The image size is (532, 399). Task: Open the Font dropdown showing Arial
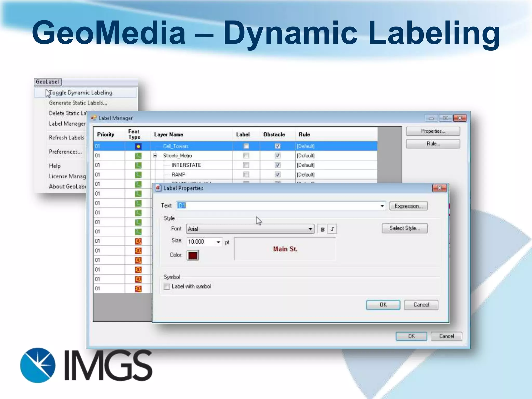[310, 229]
